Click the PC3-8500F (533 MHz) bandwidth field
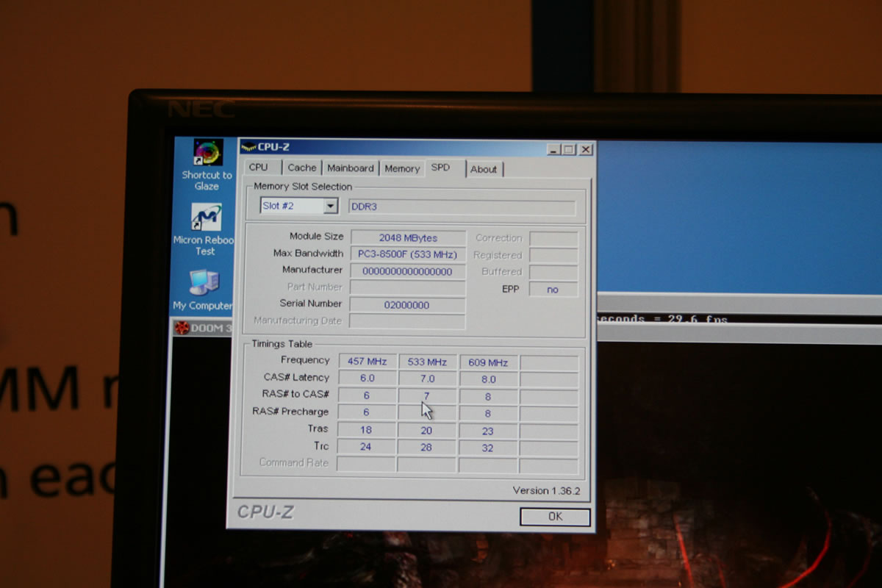The image size is (882, 588). (x=408, y=254)
